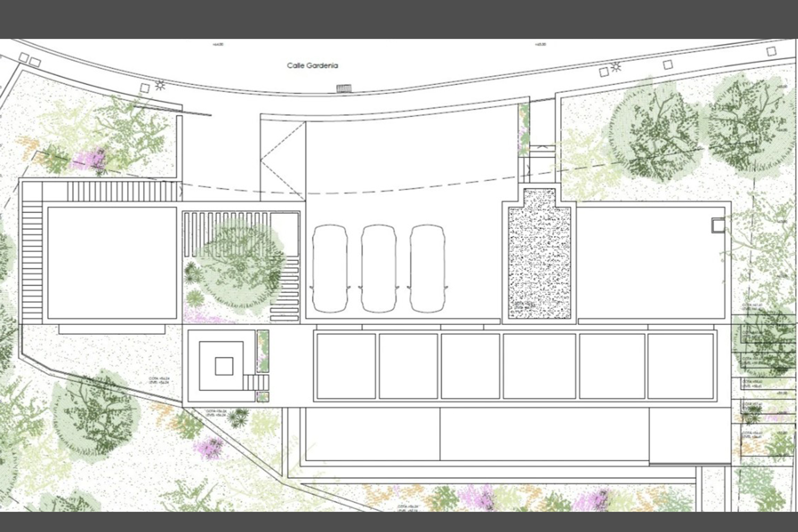Click the small steps right of the fountain

255,382
